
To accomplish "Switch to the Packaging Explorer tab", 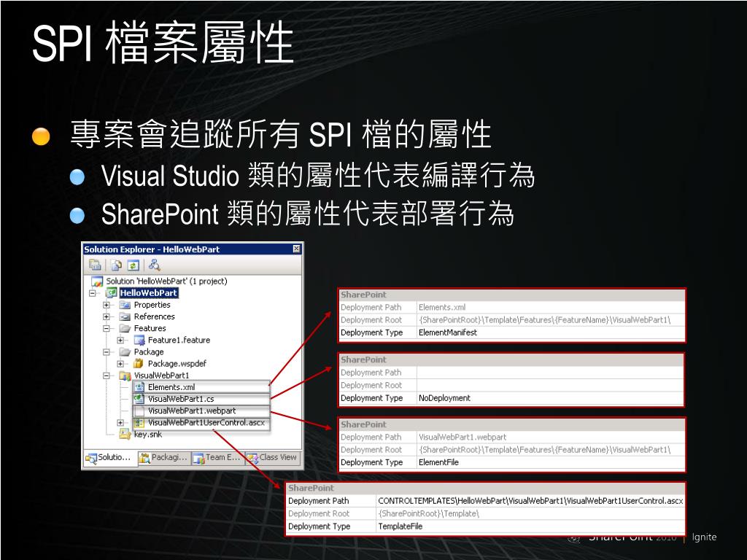I will (164, 458).
